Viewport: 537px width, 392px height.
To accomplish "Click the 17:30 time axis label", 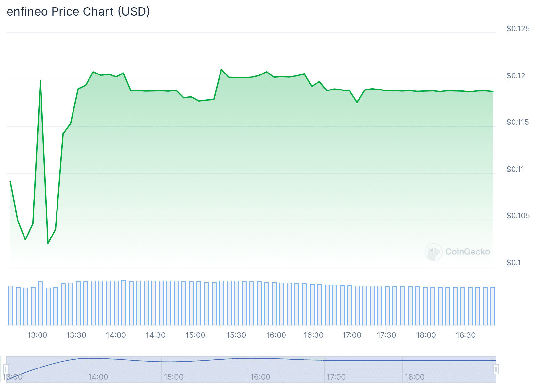I will tap(386, 335).
